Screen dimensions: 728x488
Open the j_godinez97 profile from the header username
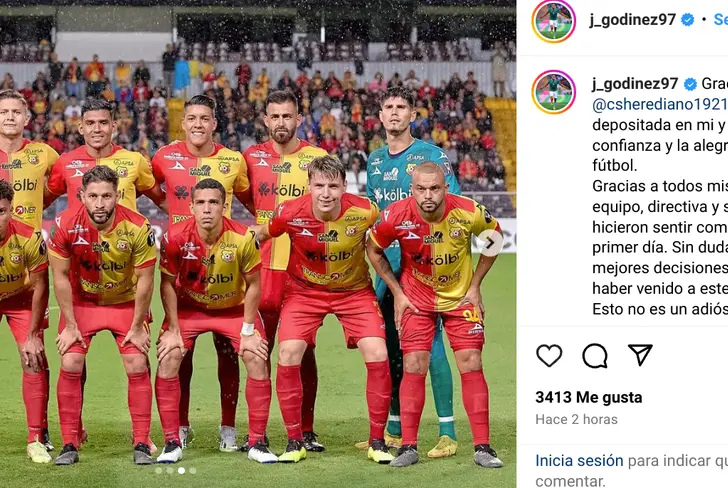point(632,20)
